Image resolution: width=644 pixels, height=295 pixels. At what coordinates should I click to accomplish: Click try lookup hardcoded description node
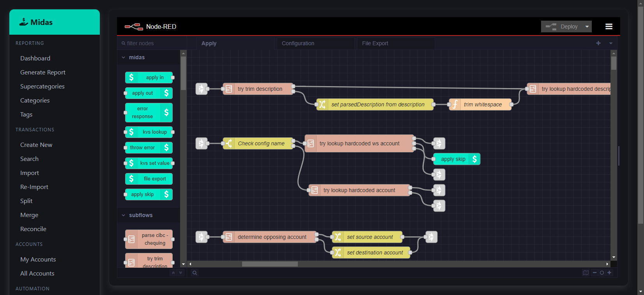tap(569, 89)
